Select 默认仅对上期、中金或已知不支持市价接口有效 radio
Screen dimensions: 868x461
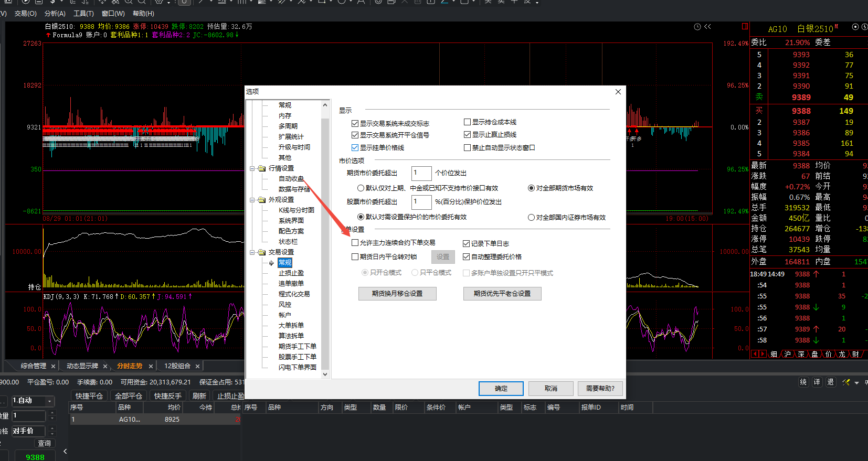(361, 188)
